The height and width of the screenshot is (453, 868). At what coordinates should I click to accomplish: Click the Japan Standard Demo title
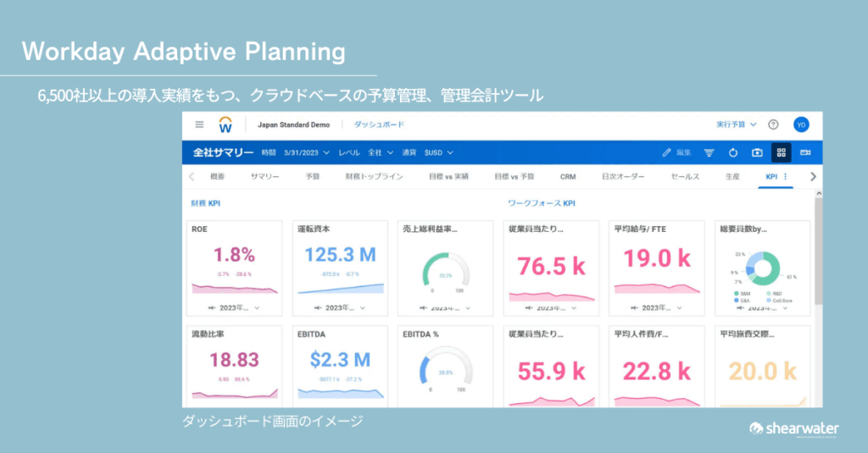point(293,124)
